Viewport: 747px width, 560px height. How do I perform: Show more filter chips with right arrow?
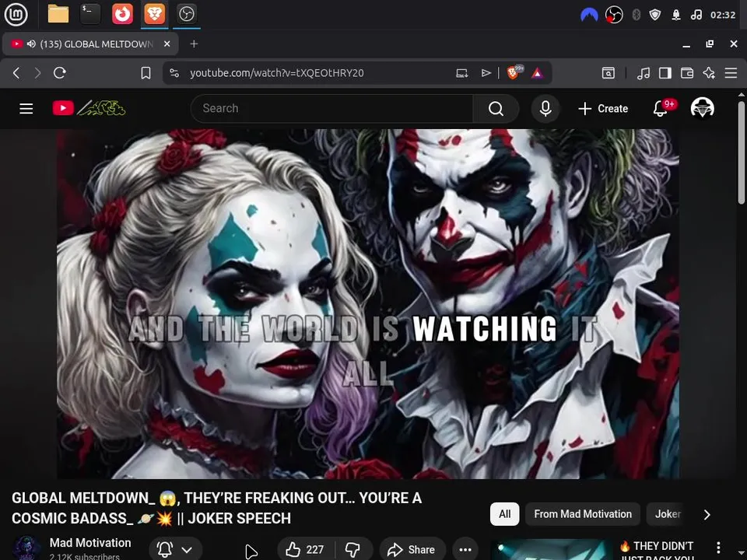pos(707,514)
